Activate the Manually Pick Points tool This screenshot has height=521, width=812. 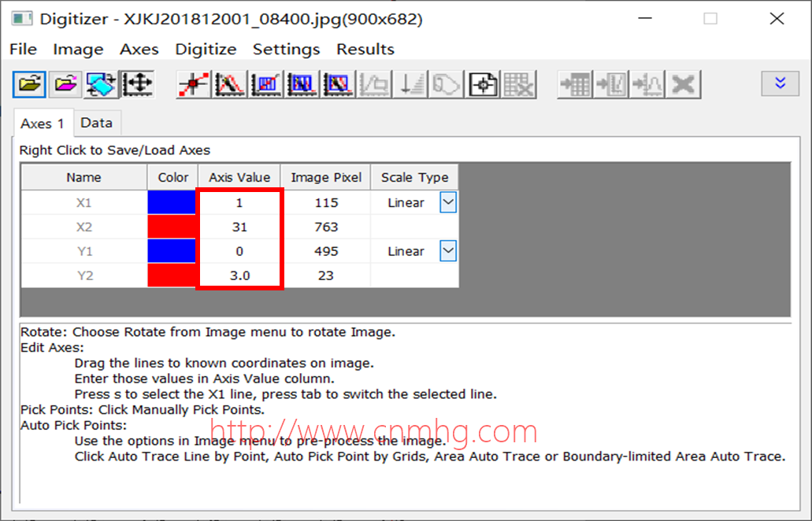tap(193, 83)
